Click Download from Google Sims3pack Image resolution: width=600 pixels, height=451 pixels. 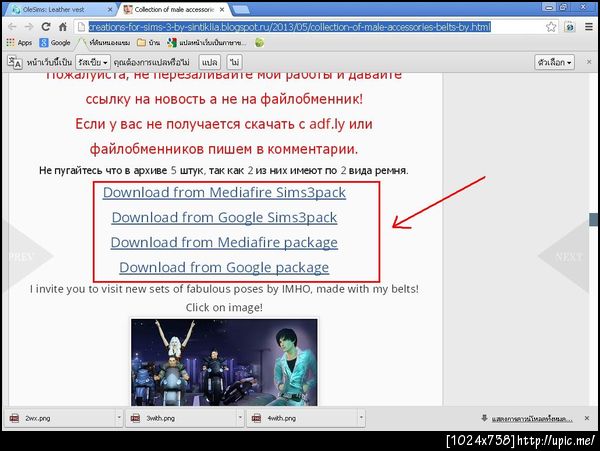(x=224, y=217)
